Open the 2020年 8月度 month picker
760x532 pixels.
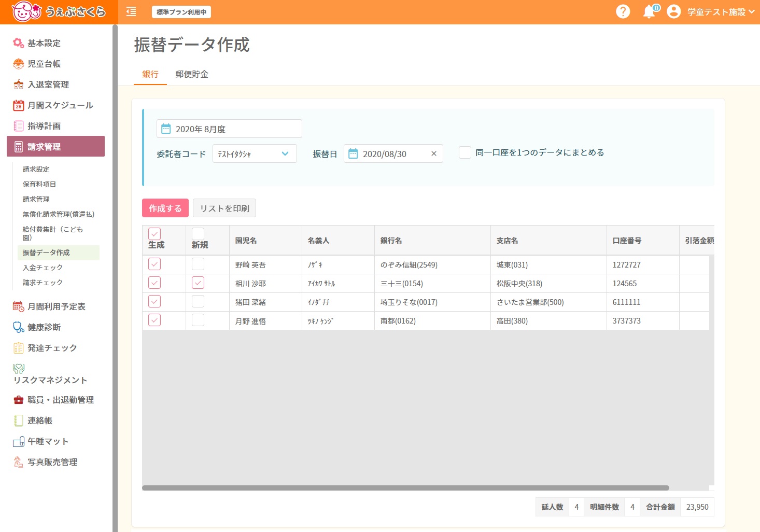[229, 129]
